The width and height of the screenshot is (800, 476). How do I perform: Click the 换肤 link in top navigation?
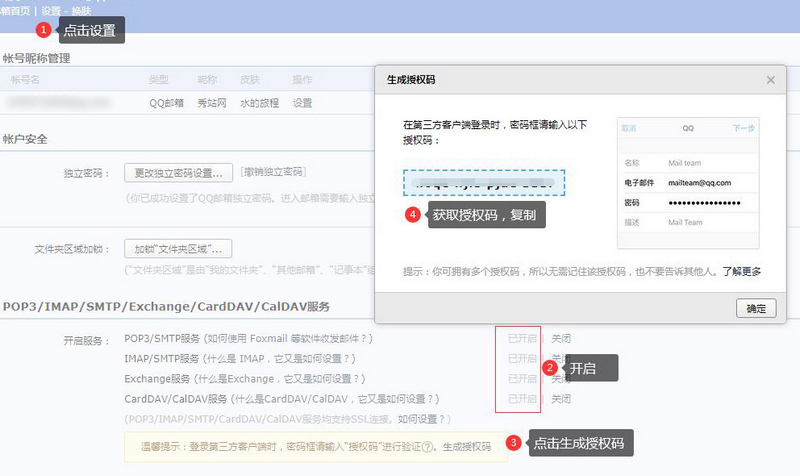tap(80, 10)
